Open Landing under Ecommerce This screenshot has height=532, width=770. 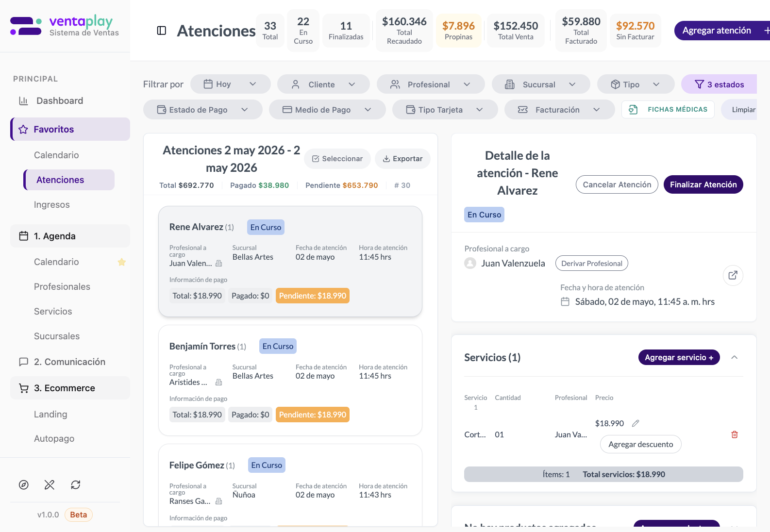[x=50, y=414]
